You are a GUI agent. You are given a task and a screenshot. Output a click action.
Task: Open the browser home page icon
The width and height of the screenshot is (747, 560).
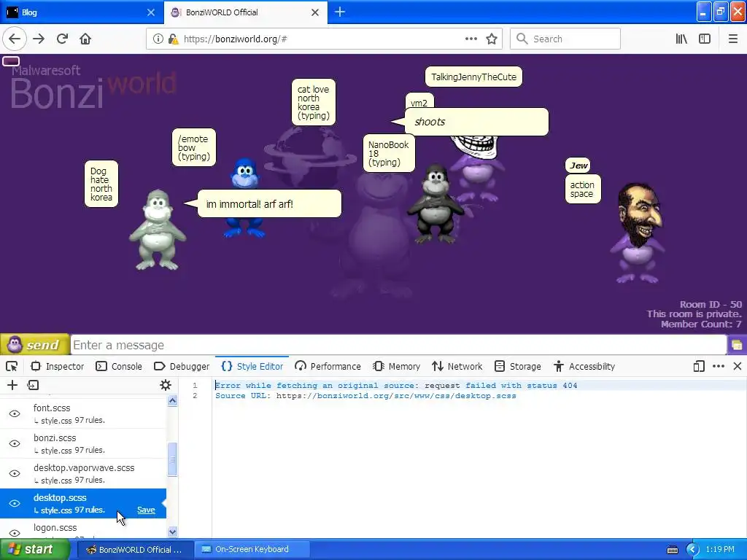coord(85,39)
